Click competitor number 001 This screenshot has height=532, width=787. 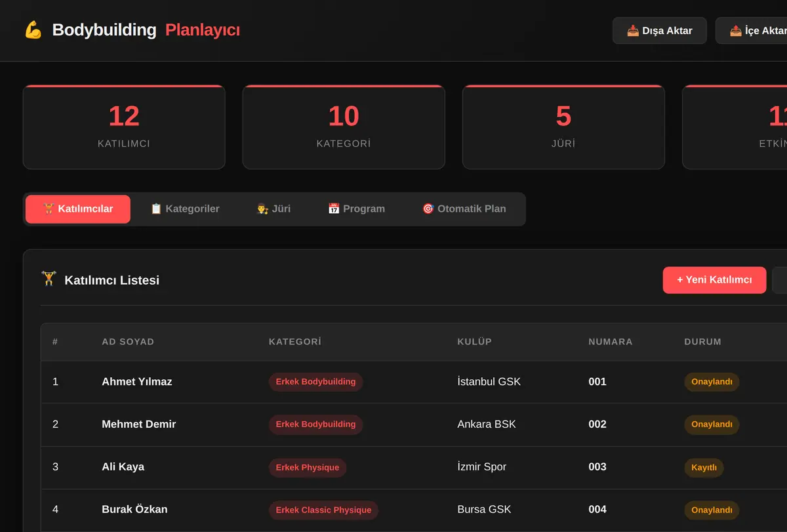click(597, 382)
